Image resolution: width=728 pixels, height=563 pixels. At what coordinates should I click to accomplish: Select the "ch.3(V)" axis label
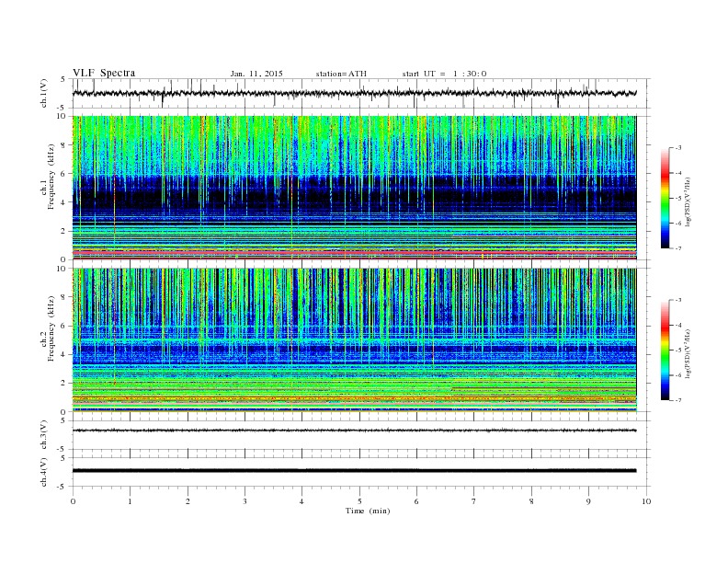click(43, 435)
